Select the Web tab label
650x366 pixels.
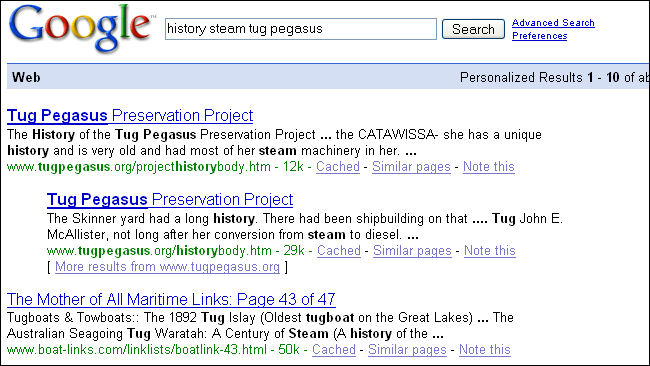(26, 77)
